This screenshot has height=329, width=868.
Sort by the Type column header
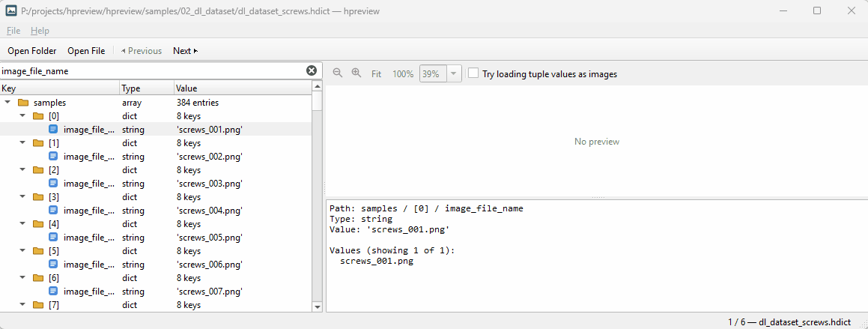[147, 88]
